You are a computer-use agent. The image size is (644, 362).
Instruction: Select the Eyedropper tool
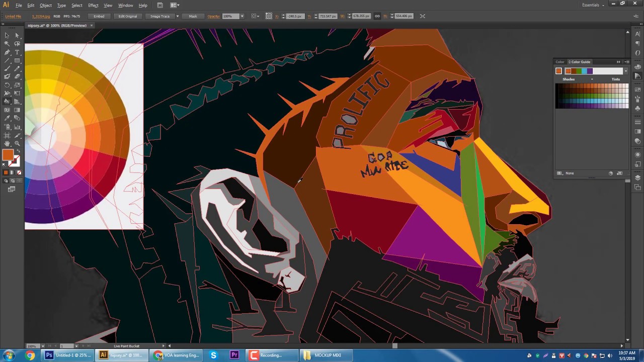coord(7,118)
